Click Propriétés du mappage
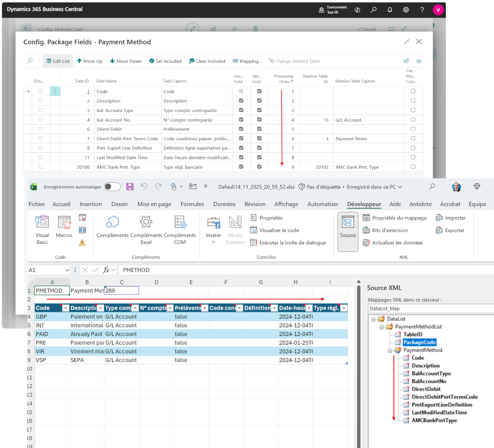Viewport: 494px width, 448px height. pos(395,218)
